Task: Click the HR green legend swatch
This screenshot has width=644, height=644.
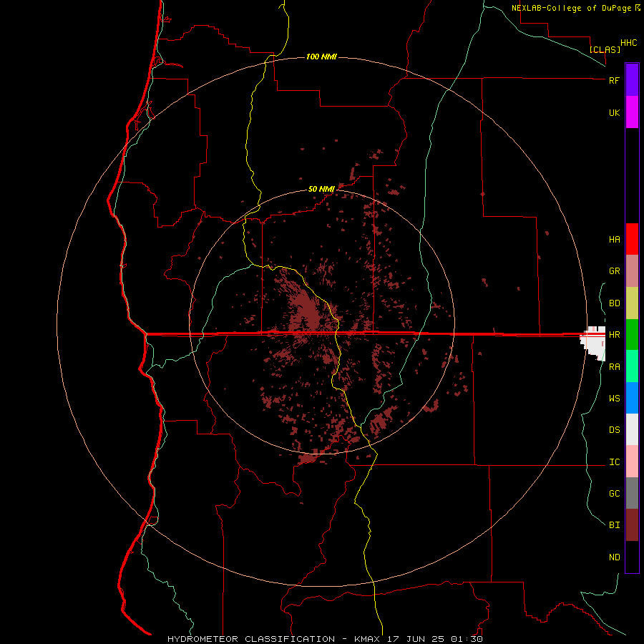Action: (x=632, y=334)
